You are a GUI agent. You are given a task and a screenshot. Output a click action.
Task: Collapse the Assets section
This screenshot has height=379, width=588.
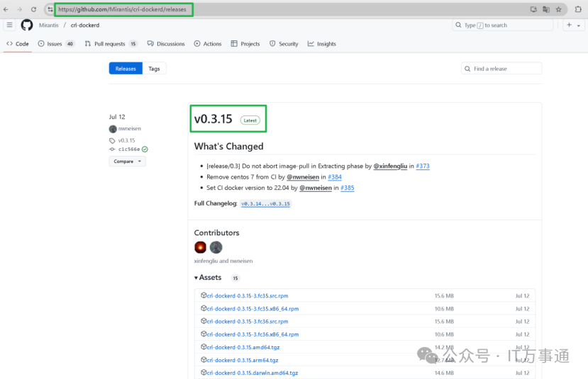tap(208, 278)
